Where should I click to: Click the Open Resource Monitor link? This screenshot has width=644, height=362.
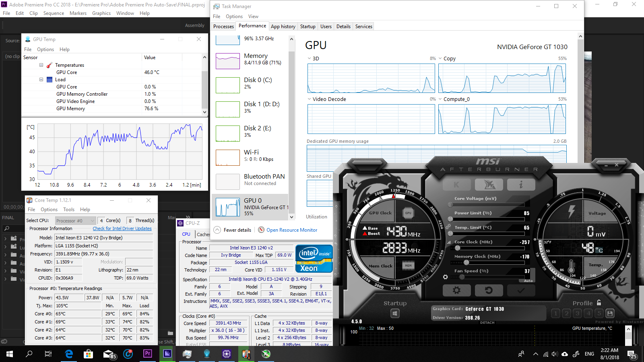[x=292, y=230]
